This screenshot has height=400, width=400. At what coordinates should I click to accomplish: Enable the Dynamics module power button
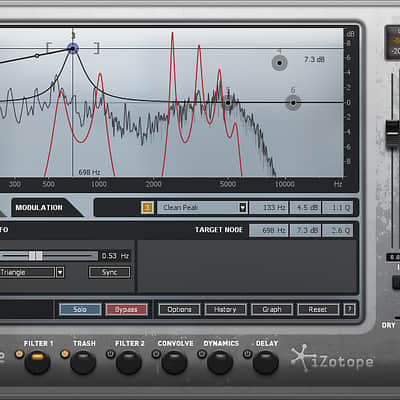pyautogui.click(x=202, y=354)
